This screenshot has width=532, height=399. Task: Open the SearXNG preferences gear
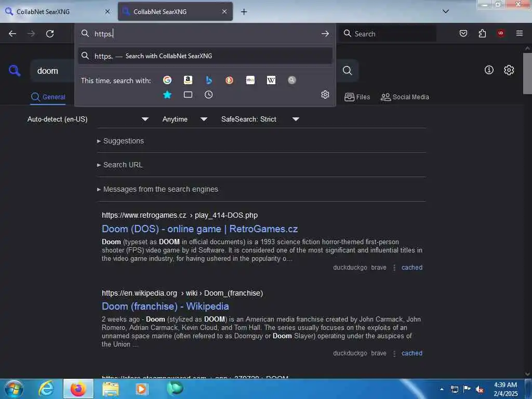(x=509, y=70)
